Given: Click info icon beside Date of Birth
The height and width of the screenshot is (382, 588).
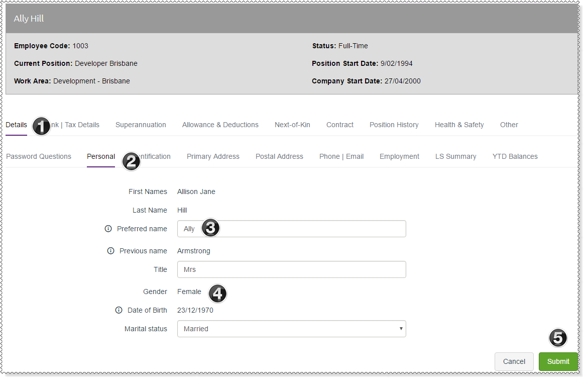Looking at the screenshot, I should click(119, 310).
